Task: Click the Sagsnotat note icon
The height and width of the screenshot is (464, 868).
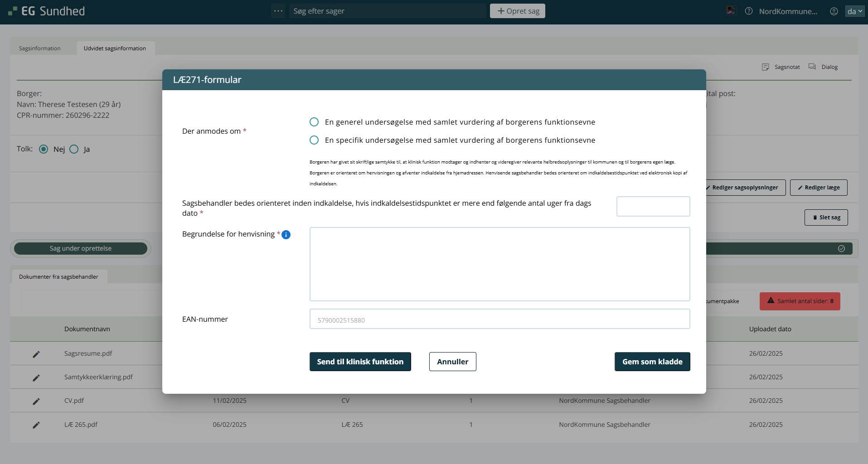Action: (x=766, y=67)
